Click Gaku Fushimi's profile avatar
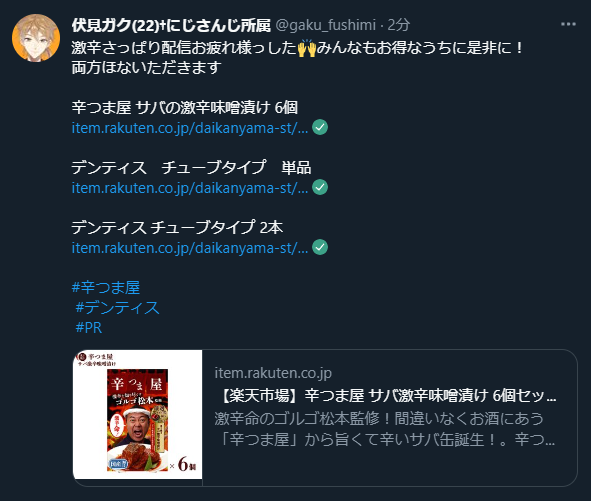591x501 pixels. tap(36, 38)
